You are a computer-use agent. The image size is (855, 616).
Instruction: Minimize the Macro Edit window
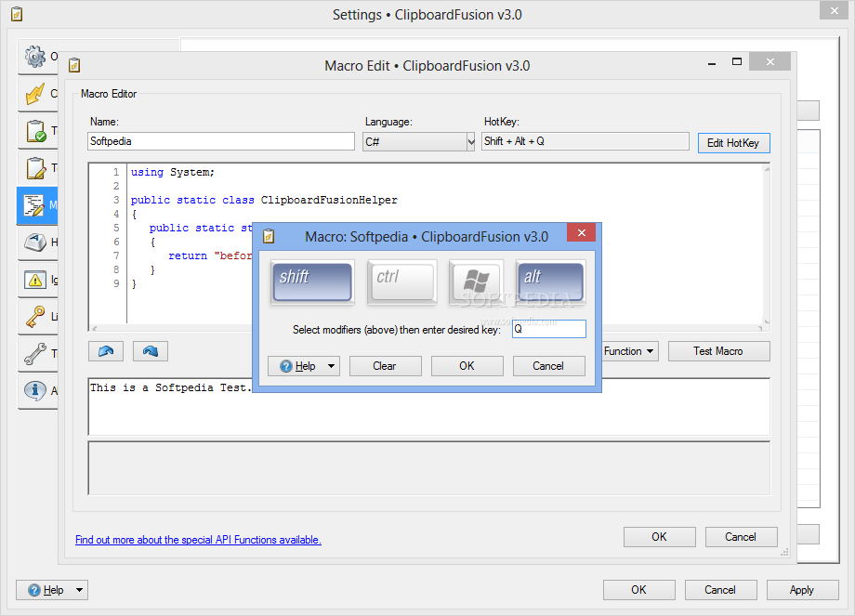712,63
